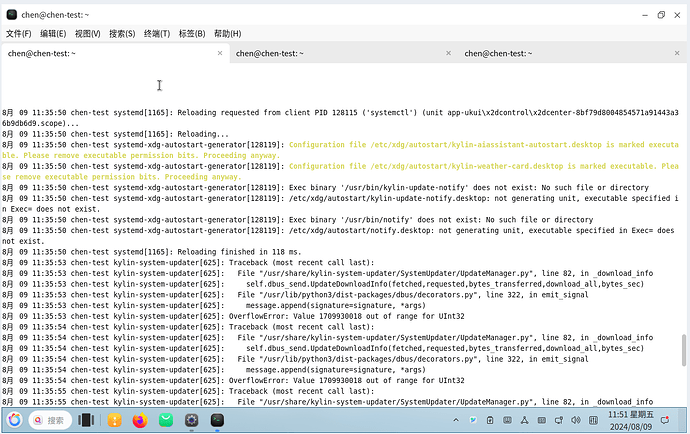Viewport: 690px width, 434px height.
Task: Click 'Reloading finished in 118 ms.' line
Action: click(x=152, y=252)
